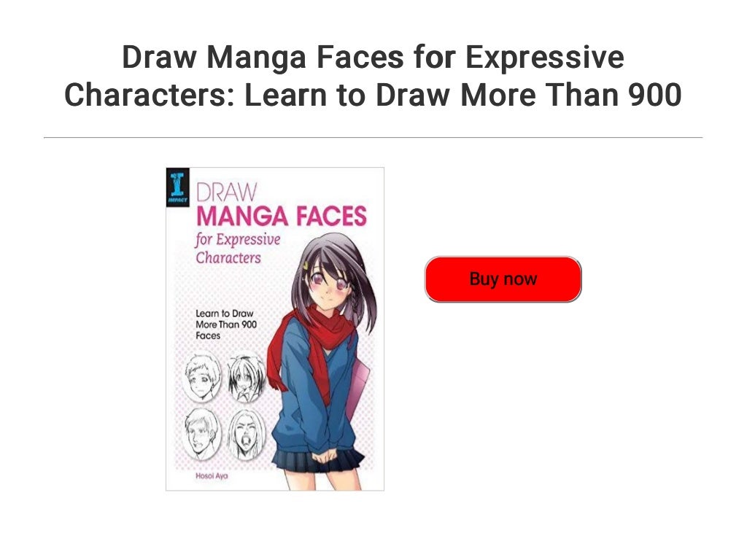Click the manga girl's face
The width and height of the screenshot is (747, 560).
click(x=329, y=286)
